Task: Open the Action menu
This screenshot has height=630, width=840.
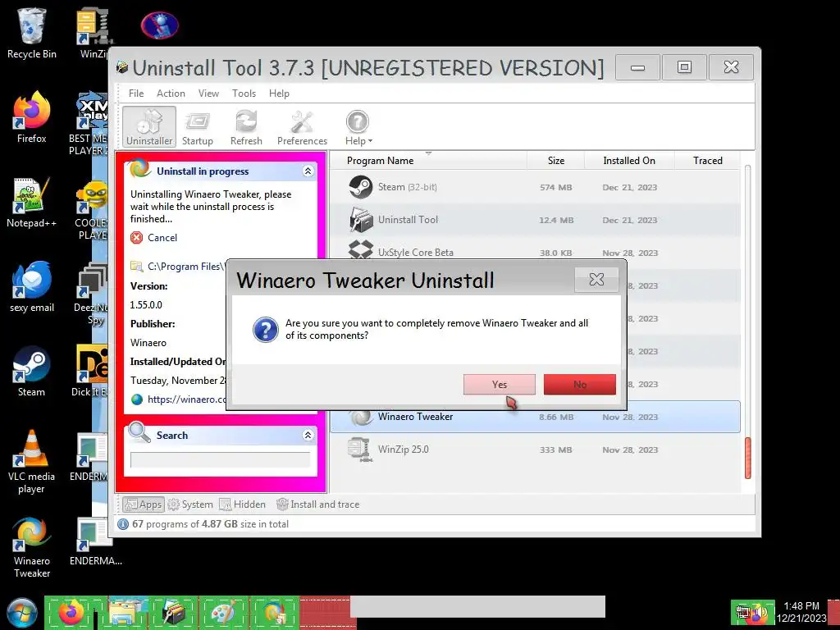Action: pyautogui.click(x=171, y=94)
